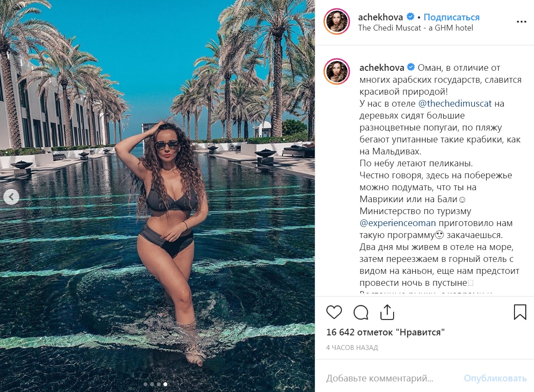Open comments via the speech bubble icon
Image resolution: width=534 pixels, height=392 pixels.
tap(361, 312)
